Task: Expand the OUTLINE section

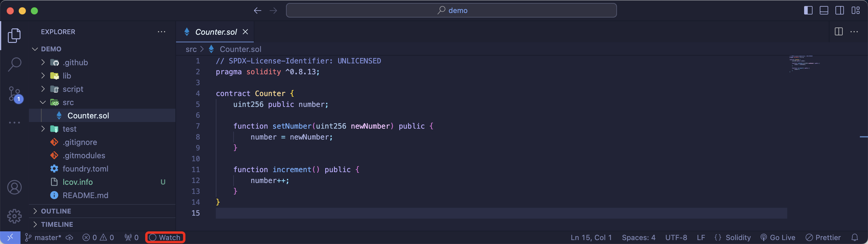Action: (x=56, y=211)
